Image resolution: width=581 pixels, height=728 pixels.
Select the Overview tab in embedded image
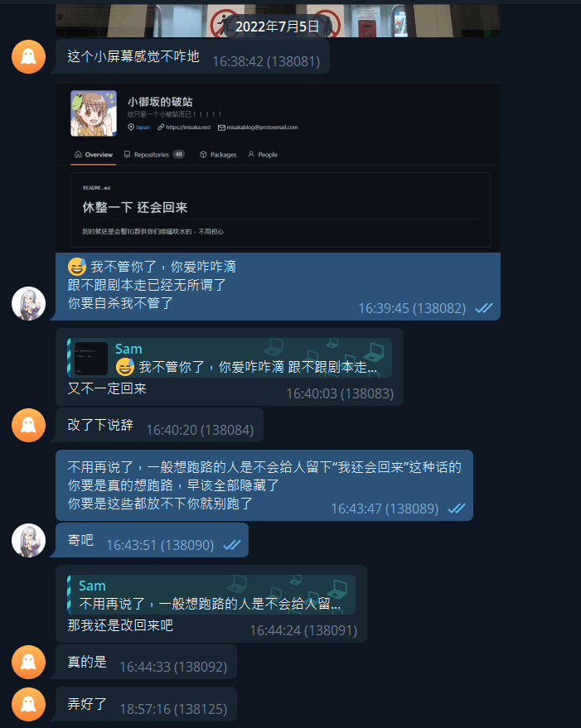94,155
